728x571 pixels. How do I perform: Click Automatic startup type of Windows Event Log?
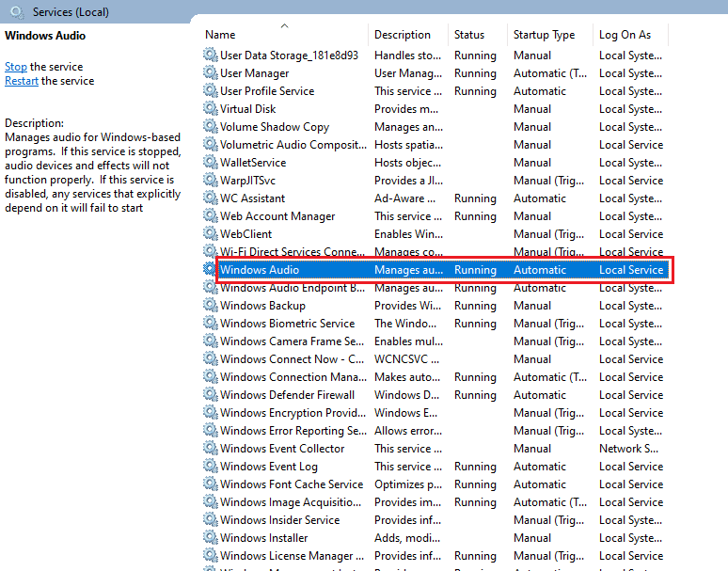(540, 467)
